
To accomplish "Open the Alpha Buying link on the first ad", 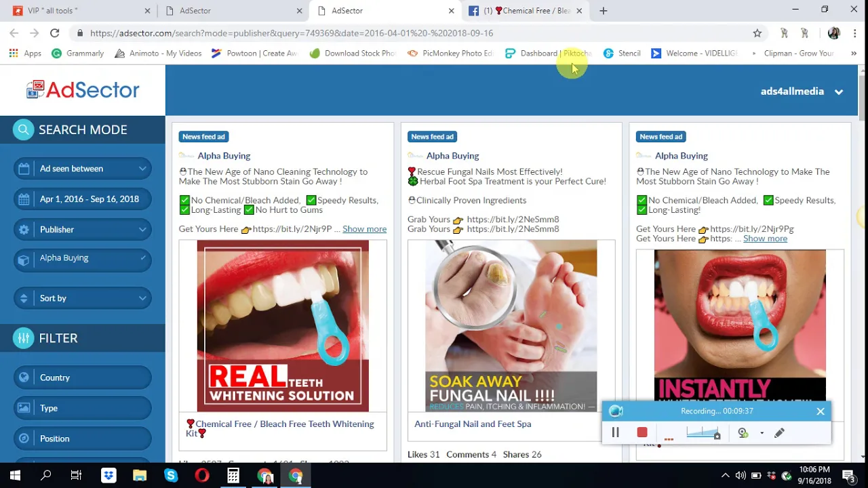I will click(x=224, y=156).
